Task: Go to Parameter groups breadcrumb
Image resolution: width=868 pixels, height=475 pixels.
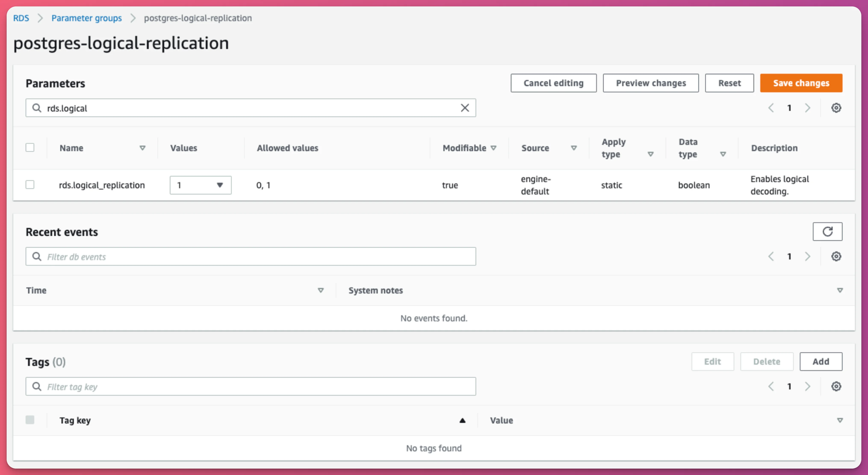Action: pyautogui.click(x=87, y=18)
